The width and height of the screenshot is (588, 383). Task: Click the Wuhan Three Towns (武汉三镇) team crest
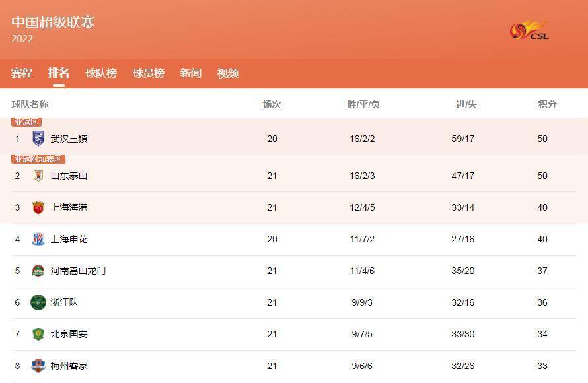coord(38,139)
